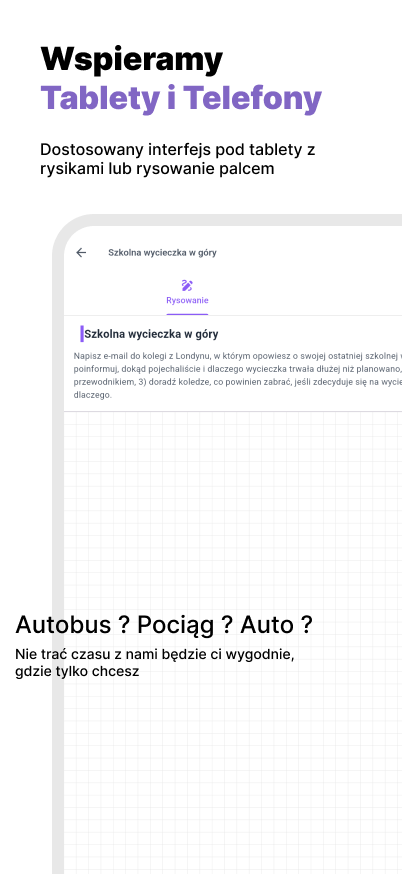The width and height of the screenshot is (402, 874).
Task: Click the task description starting with Napisz e-mail
Action: pos(238,375)
